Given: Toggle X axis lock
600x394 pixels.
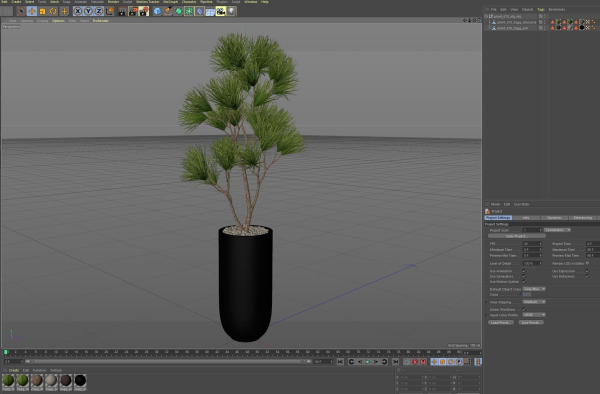Looking at the screenshot, I should coord(78,11).
